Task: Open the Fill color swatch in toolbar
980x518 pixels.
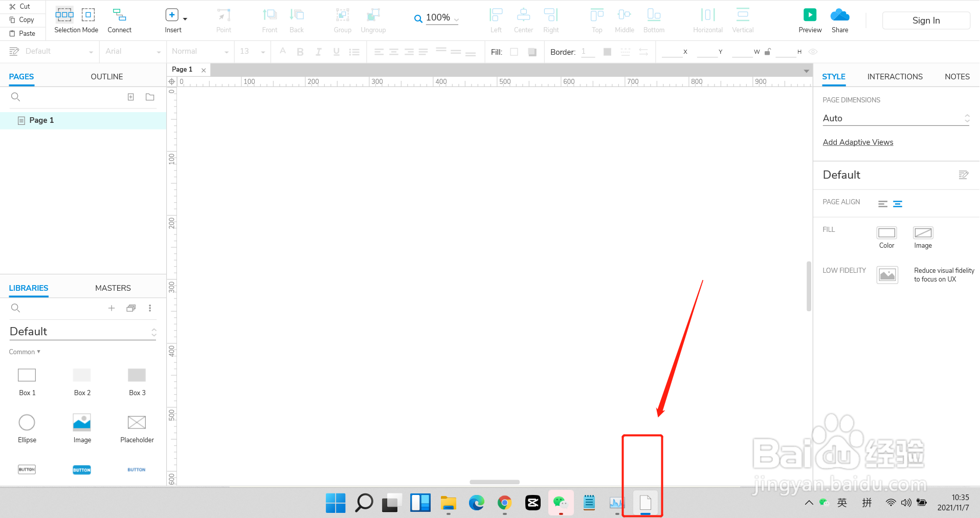Action: click(x=514, y=52)
